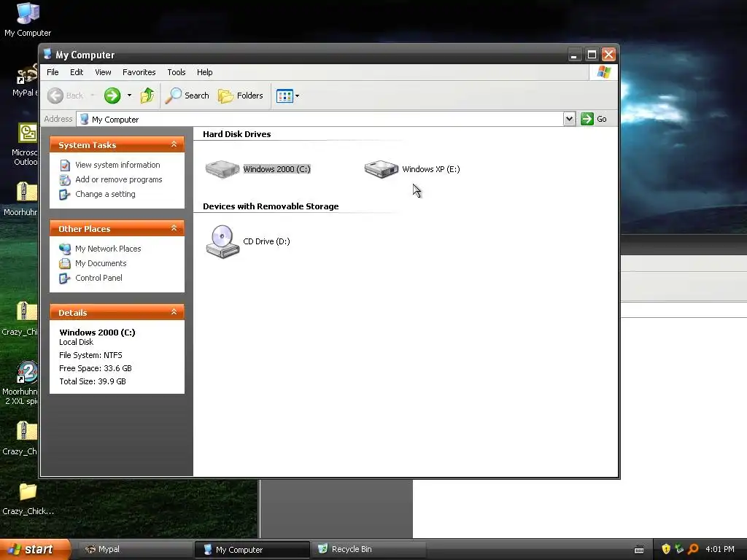This screenshot has width=747, height=560.
Task: Click the My Network Places icon
Action: pyautogui.click(x=65, y=249)
